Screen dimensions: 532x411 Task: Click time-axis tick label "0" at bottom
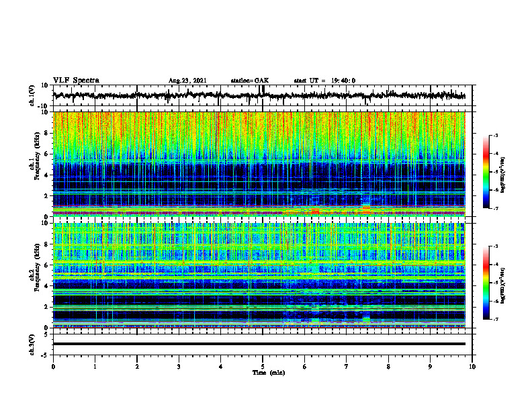pos(53,367)
